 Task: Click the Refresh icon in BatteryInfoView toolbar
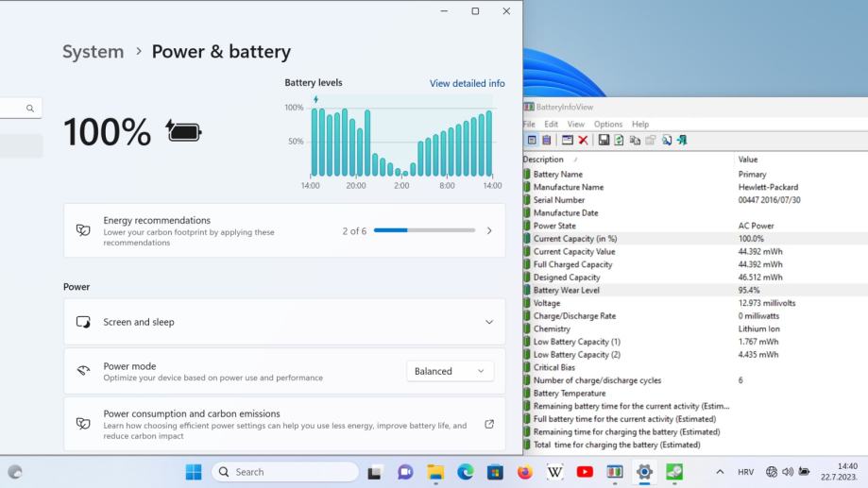[618, 141]
